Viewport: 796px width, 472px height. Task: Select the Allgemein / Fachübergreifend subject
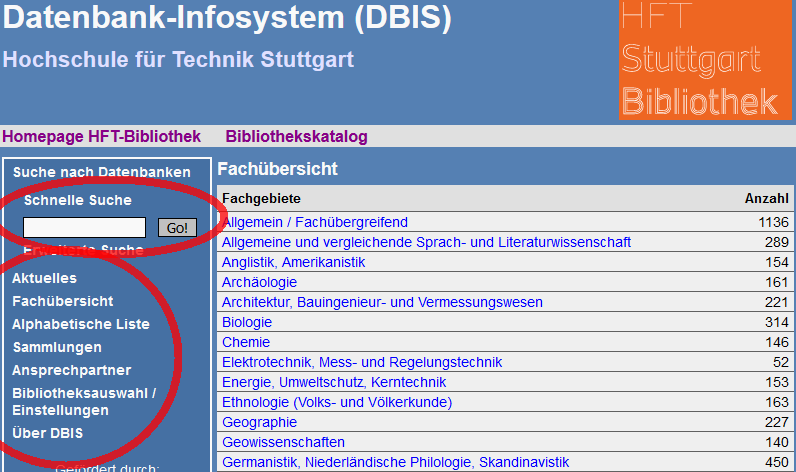[x=315, y=222]
